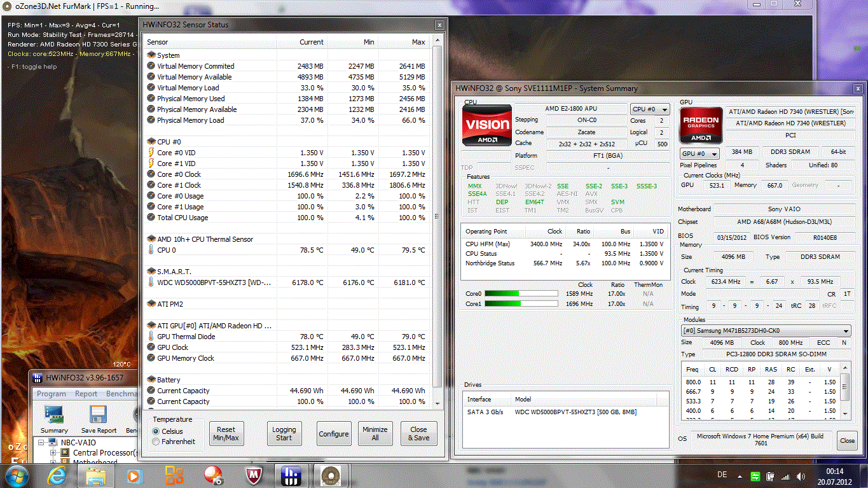This screenshot has width=868, height=488.
Task: Launch Internet Explorer from the taskbar
Action: coord(59,476)
